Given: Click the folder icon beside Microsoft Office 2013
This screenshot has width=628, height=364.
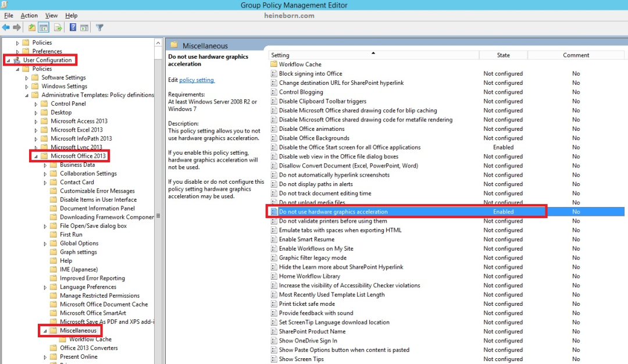Looking at the screenshot, I should tap(44, 156).
